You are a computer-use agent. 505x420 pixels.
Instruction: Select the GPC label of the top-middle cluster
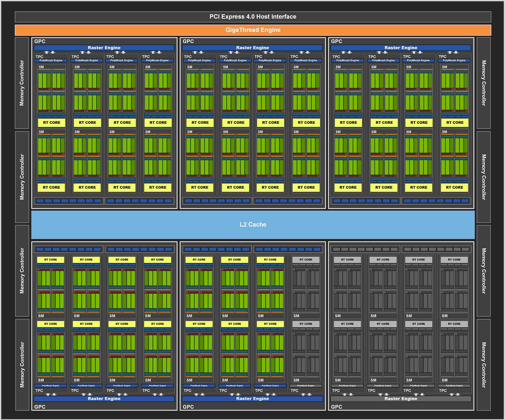[188, 41]
